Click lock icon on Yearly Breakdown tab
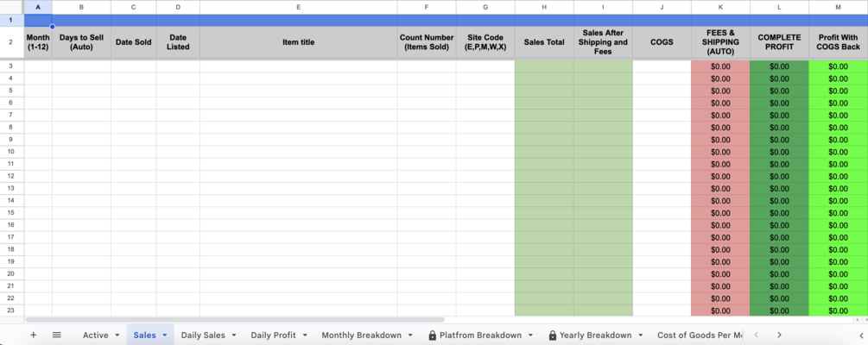868x345 pixels. click(x=552, y=336)
